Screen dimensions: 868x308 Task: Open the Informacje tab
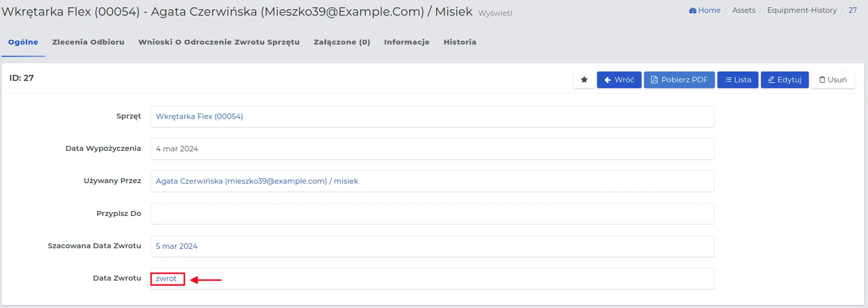pyautogui.click(x=407, y=42)
